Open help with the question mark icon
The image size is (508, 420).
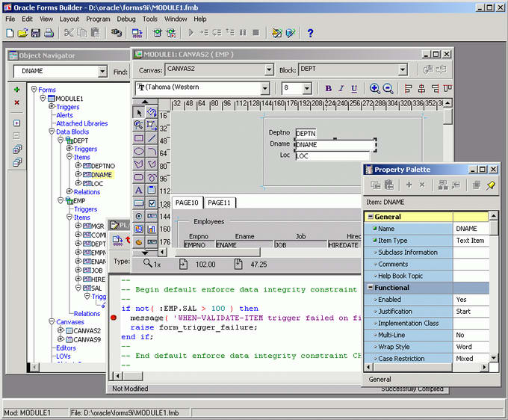coord(310,33)
